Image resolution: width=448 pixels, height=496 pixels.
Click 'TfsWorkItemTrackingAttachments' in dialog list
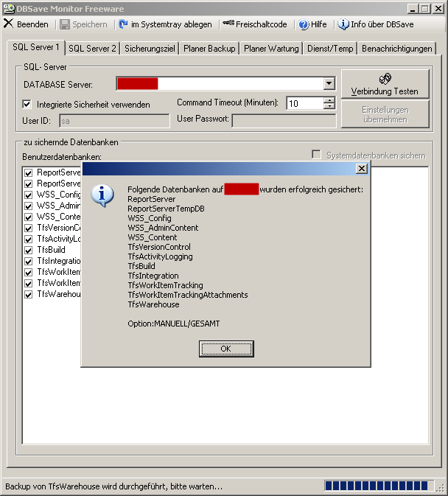pos(188,295)
